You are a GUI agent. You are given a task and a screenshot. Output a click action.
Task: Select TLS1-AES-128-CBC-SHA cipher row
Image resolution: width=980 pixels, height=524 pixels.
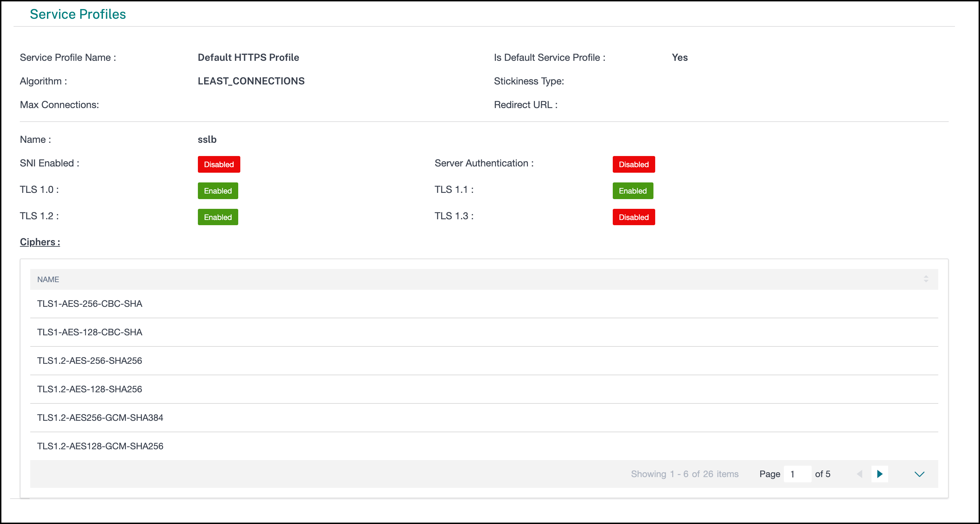pyautogui.click(x=484, y=332)
